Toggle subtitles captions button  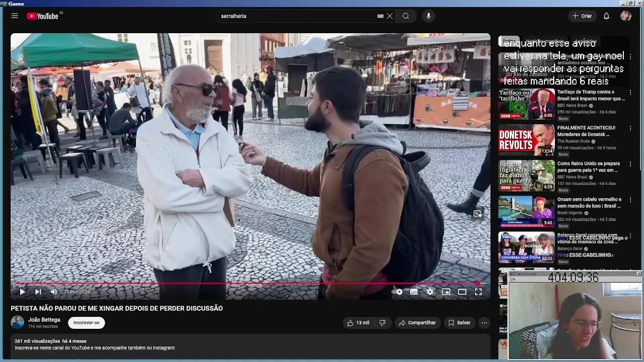point(414,292)
